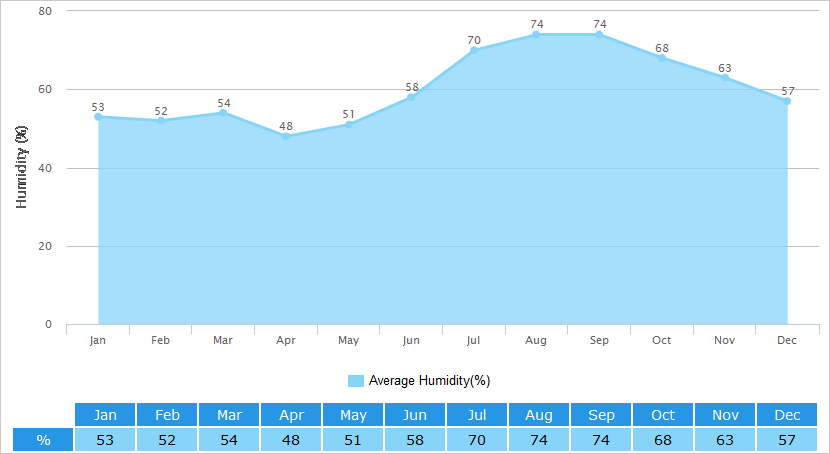Select the August data point at 74

pyautogui.click(x=536, y=34)
